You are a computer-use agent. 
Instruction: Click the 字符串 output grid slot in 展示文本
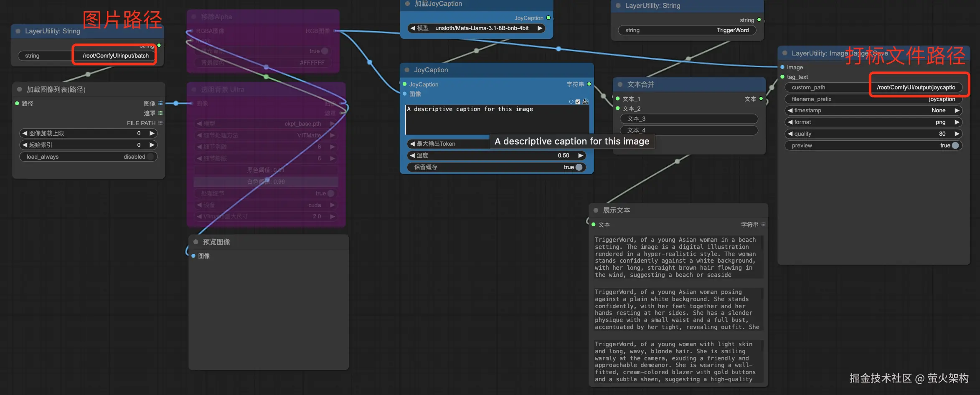(764, 225)
